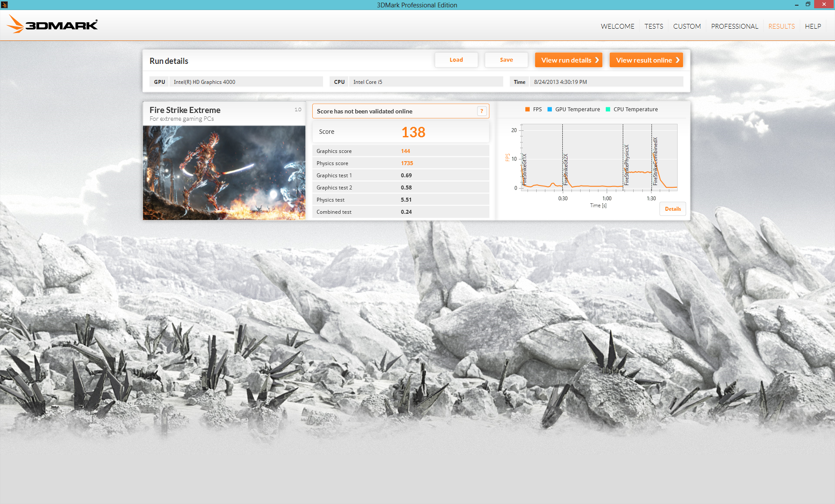The width and height of the screenshot is (835, 504).
Task: Open the validation help question mark
Action: [x=481, y=111]
